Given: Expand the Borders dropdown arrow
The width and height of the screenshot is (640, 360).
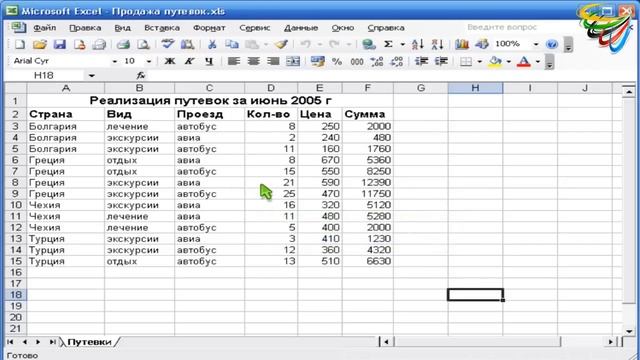Looking at the screenshot, I should [x=480, y=62].
